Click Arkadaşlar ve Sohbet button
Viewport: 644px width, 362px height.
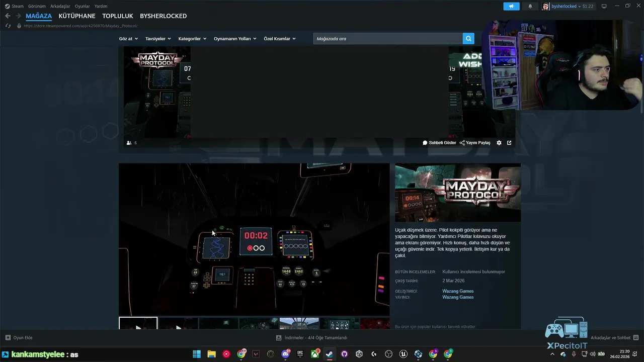click(615, 338)
